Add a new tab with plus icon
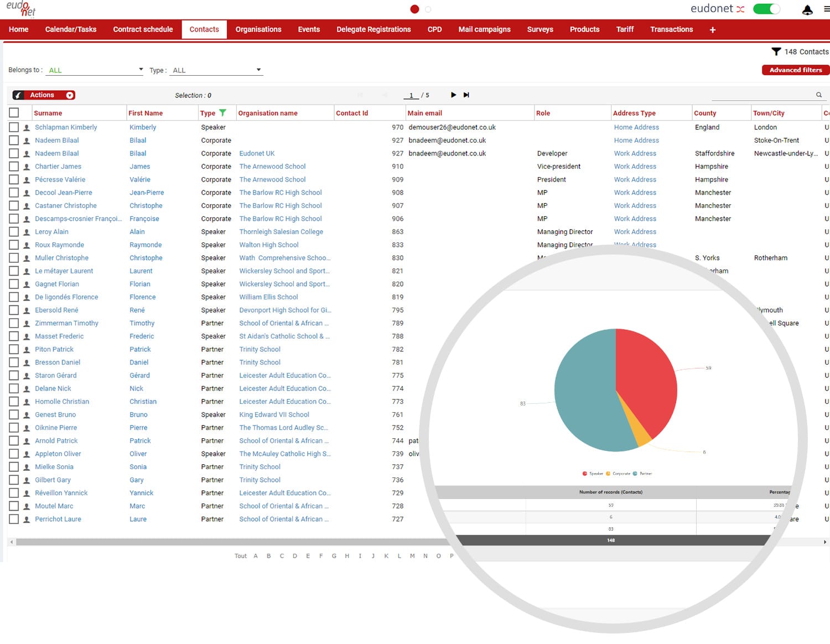 pos(713,30)
